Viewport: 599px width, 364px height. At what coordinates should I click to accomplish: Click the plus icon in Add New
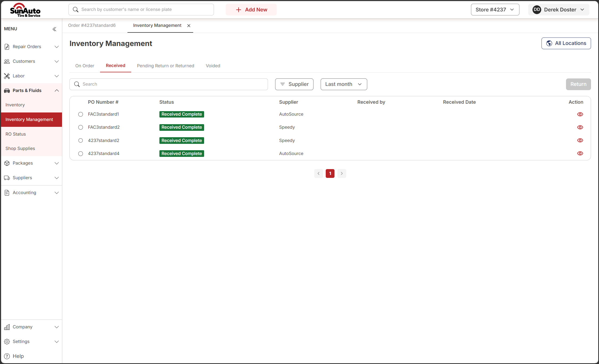239,10
